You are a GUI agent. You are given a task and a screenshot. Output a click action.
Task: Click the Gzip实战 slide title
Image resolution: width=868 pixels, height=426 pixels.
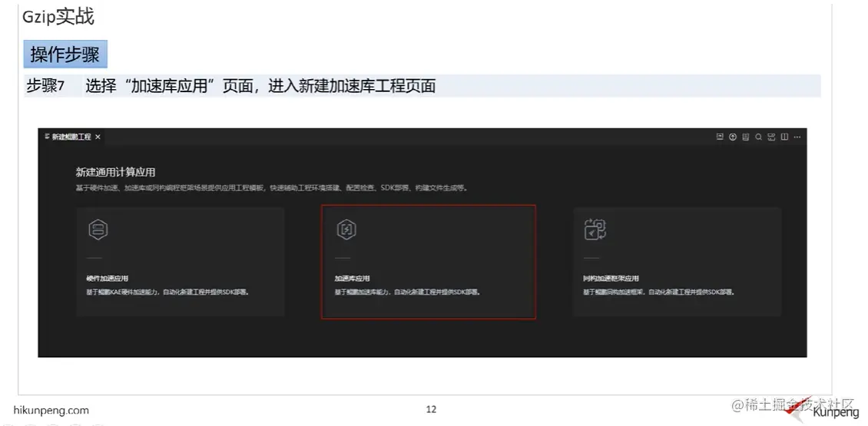click(58, 17)
